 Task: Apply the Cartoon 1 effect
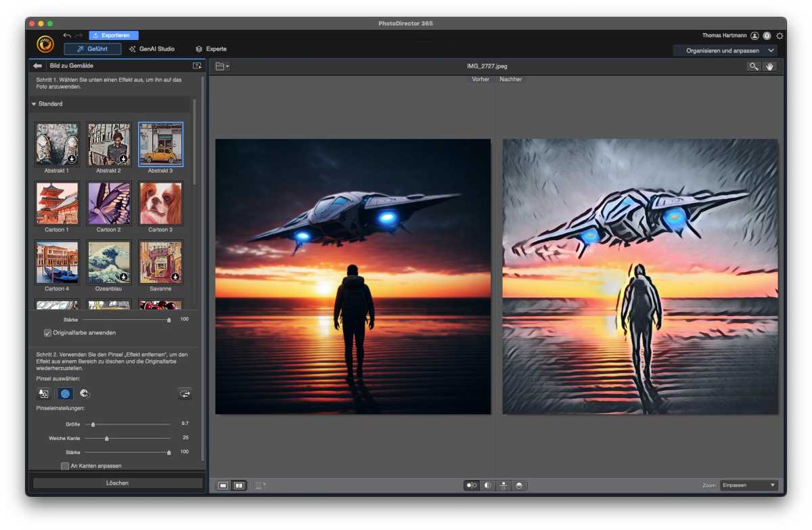pos(57,203)
